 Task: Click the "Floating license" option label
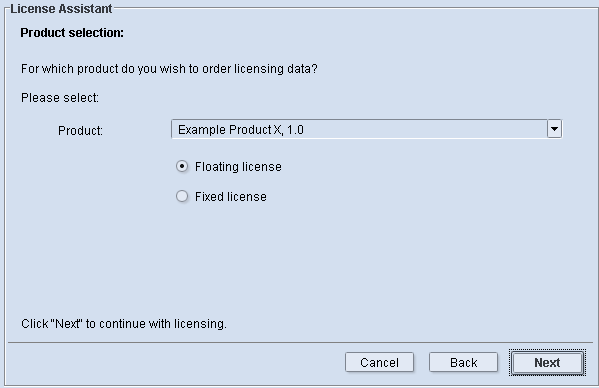238,167
